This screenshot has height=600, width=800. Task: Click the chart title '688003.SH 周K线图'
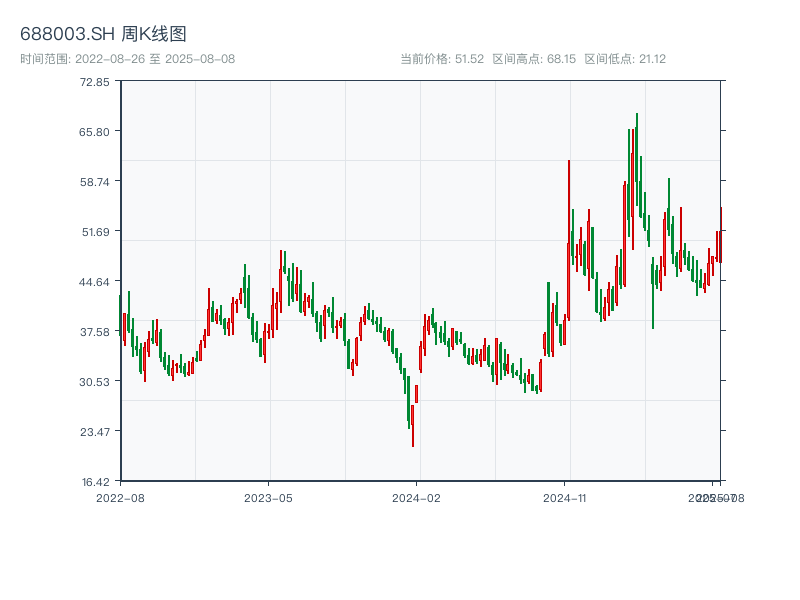[103, 34]
